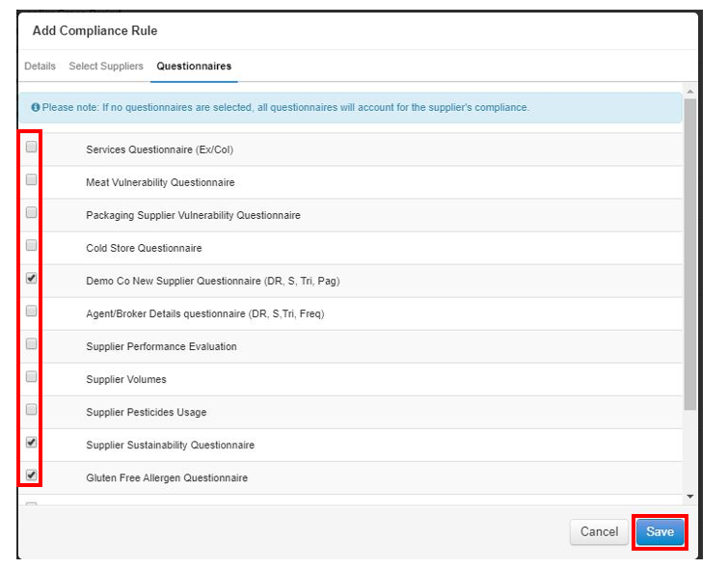Uncheck Demo Co New Supplier Questionnaire checkbox
This screenshot has height=569, width=728.
click(31, 278)
